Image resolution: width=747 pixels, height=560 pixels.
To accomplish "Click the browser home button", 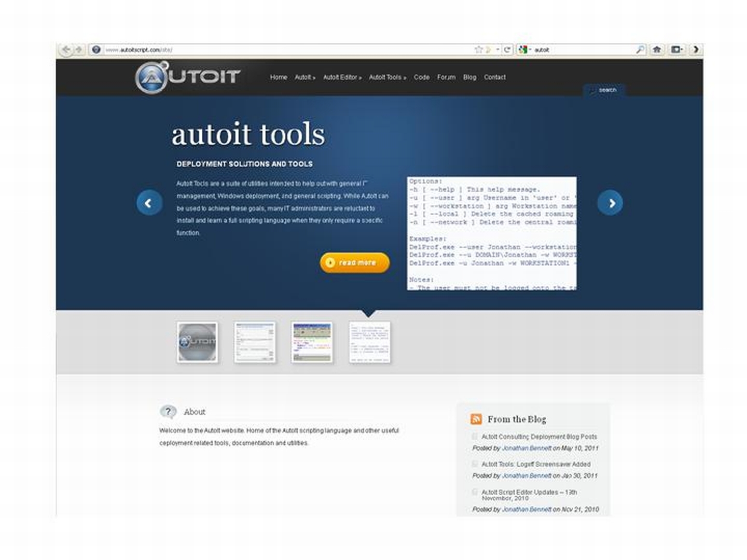I will pyautogui.click(x=657, y=50).
